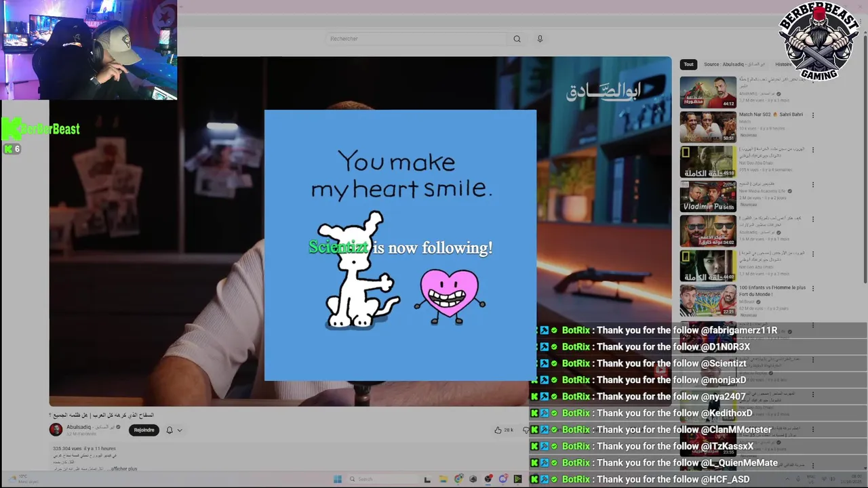The height and width of the screenshot is (488, 868).
Task: Open the 44:12 video thumbnail
Action: [x=708, y=92]
